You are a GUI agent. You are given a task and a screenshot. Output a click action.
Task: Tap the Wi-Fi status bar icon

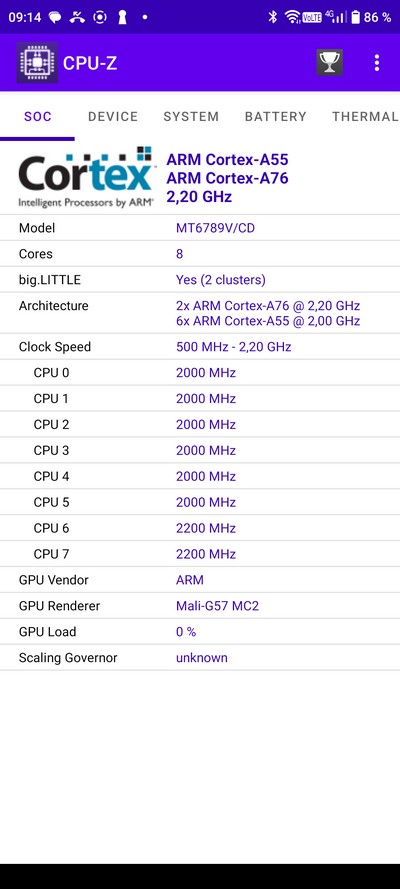[292, 17]
